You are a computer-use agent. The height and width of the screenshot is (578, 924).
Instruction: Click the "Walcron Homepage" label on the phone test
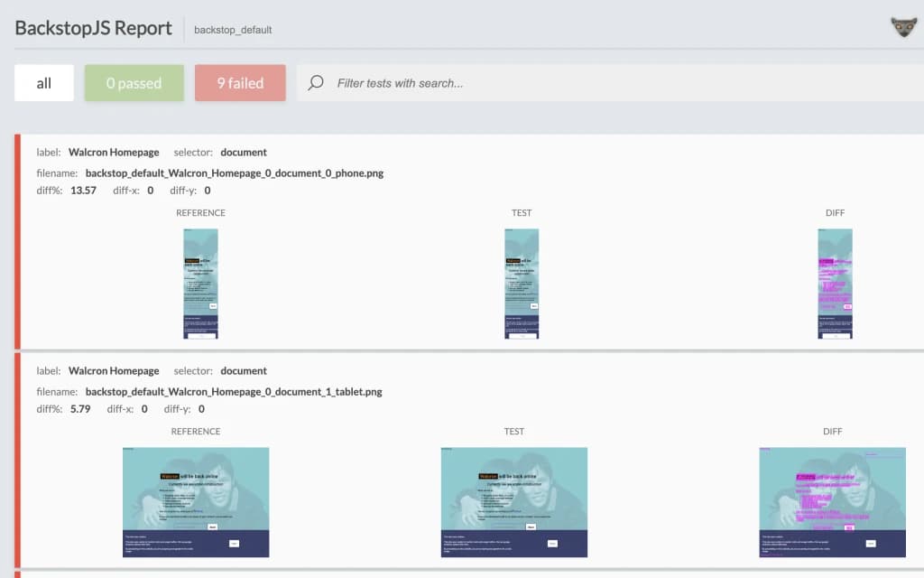114,153
